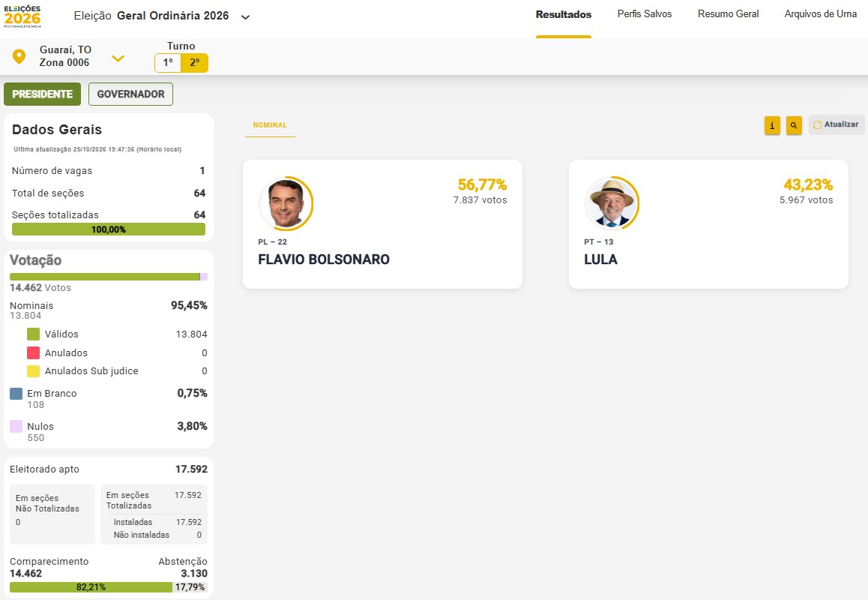Screen dimensions: 868x600
Task: Click the Última atualização timestamp
Action: click(x=97, y=149)
